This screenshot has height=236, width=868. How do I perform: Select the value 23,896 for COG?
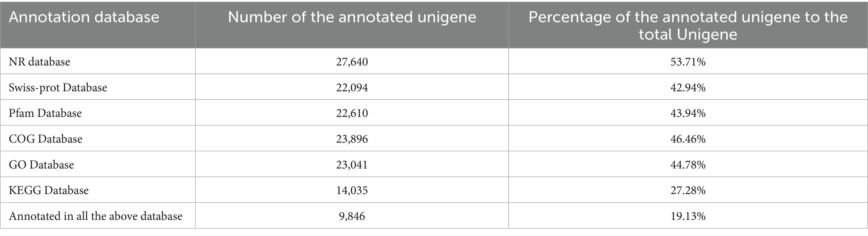(x=352, y=139)
